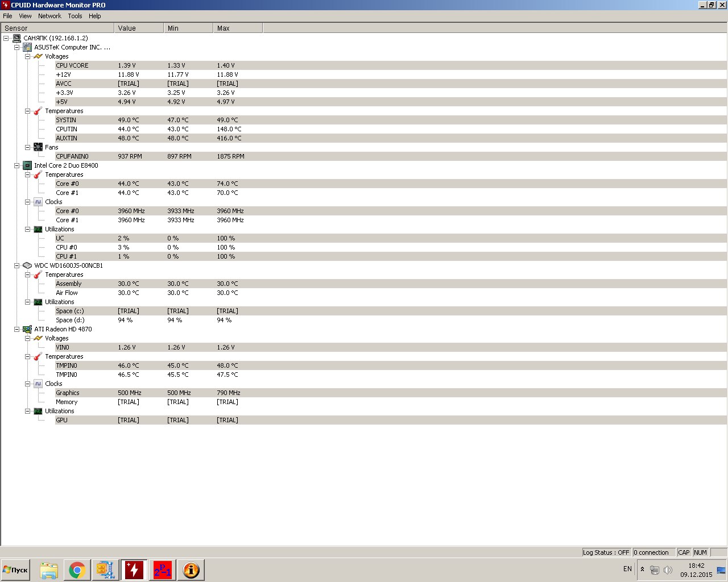Collapse Temperatures under ATI Radeon
This screenshot has width=728, height=582.
click(28, 356)
